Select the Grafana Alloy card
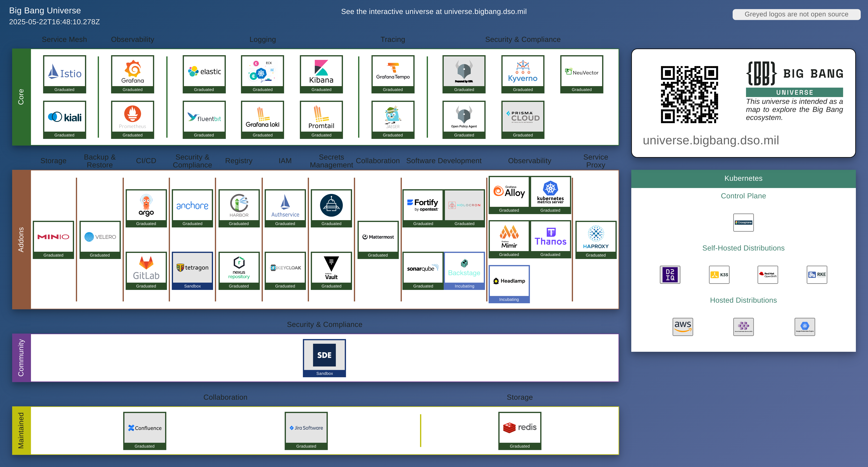Screen dimensions: 868x467 (x=509, y=195)
